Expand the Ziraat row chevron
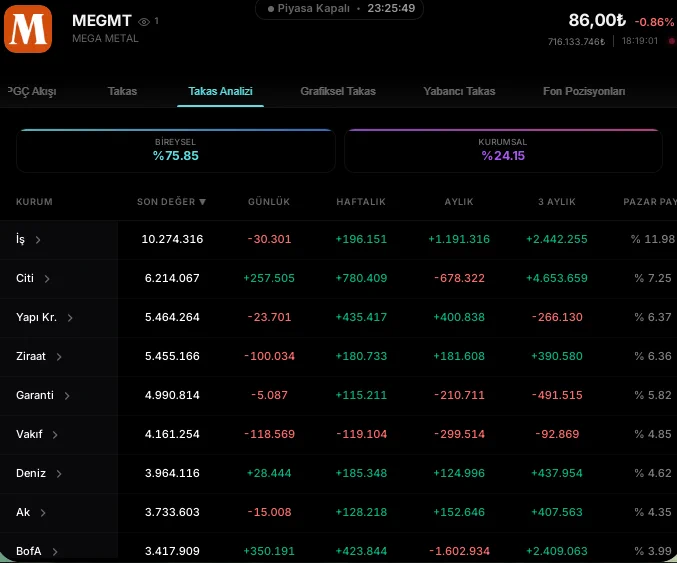677x563 pixels. click(59, 357)
